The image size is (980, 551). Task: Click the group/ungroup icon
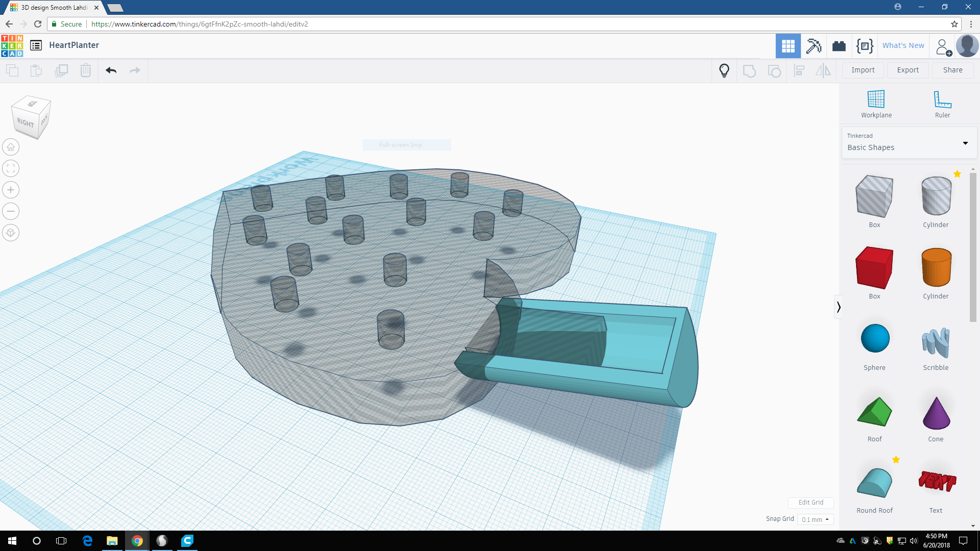click(x=749, y=70)
